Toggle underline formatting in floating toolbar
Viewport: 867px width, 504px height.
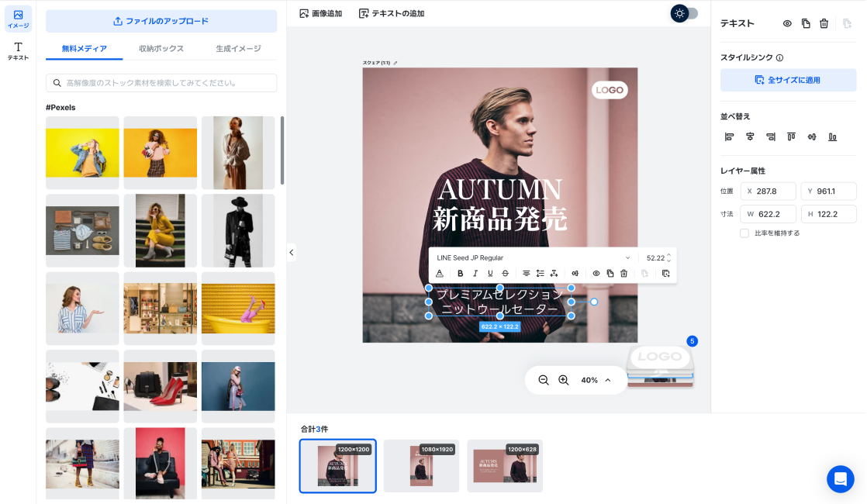(x=490, y=274)
